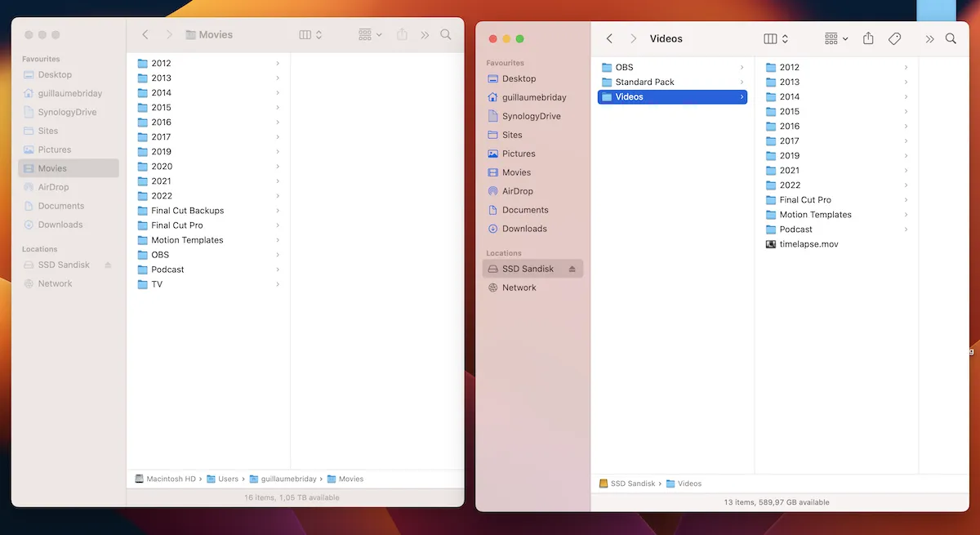Select 2013 folder in Movies window

(209, 78)
